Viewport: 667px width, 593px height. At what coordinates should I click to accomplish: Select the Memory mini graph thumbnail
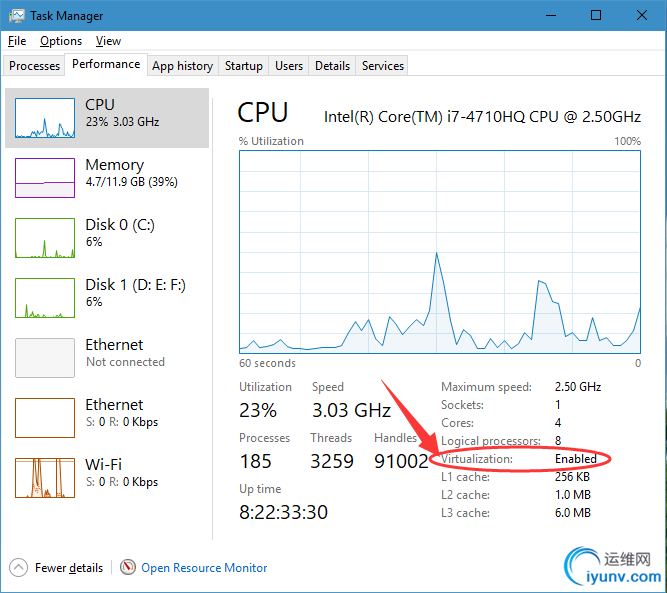(x=45, y=178)
